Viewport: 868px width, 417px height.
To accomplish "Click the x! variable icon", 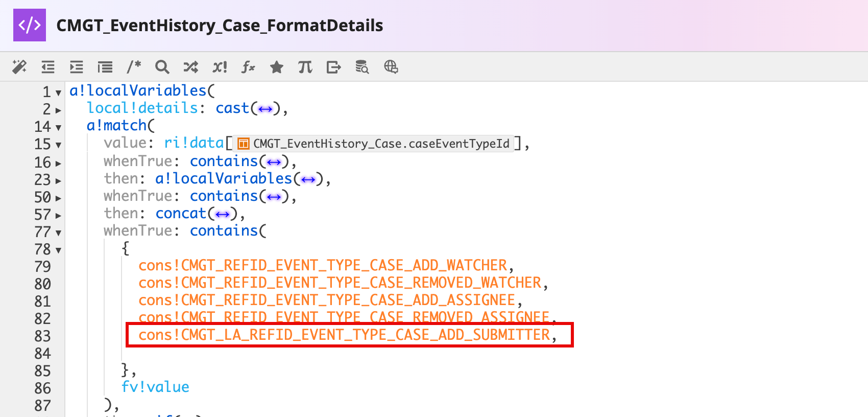I will click(220, 67).
